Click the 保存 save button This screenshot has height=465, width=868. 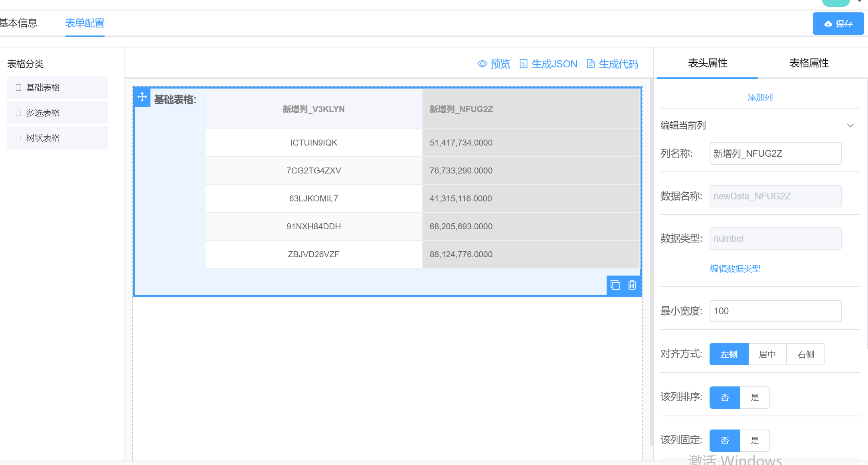[838, 24]
